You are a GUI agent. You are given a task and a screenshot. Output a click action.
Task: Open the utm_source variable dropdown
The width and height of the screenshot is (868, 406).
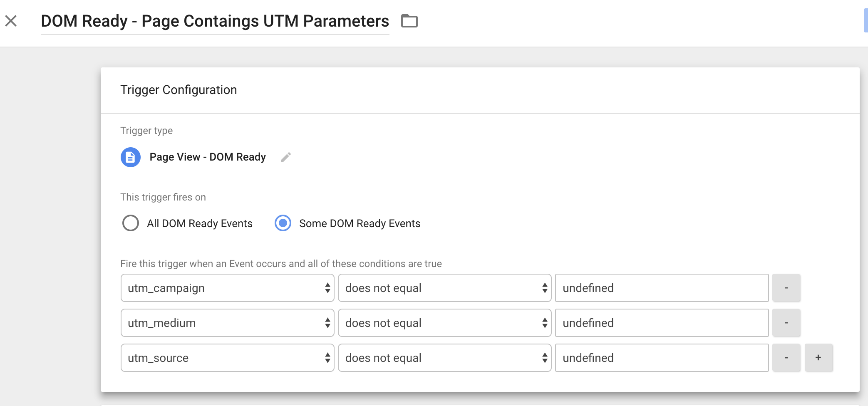coord(227,358)
